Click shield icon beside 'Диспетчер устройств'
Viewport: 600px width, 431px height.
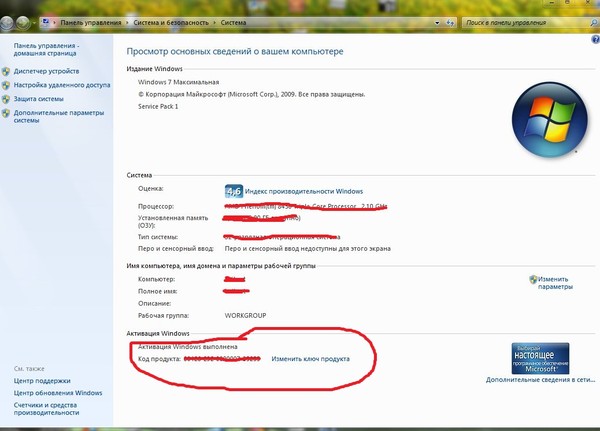(6, 71)
